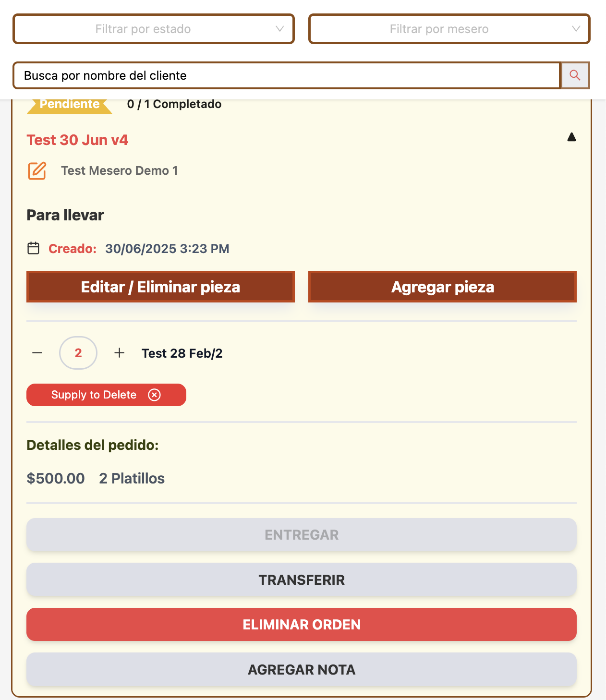Click the magnifying glass search icon
The height and width of the screenshot is (700, 606).
575,75
